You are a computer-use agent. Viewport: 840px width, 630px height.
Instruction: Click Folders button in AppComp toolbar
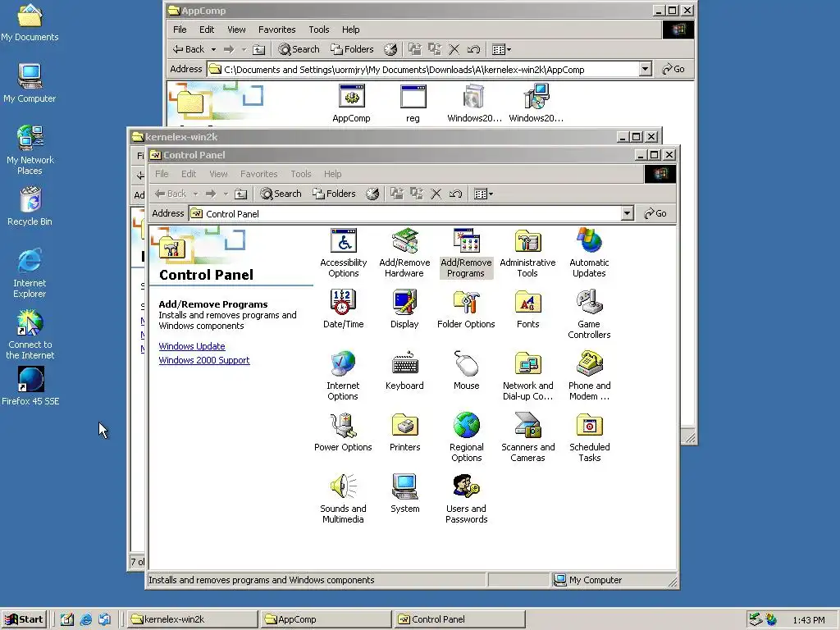(x=353, y=49)
